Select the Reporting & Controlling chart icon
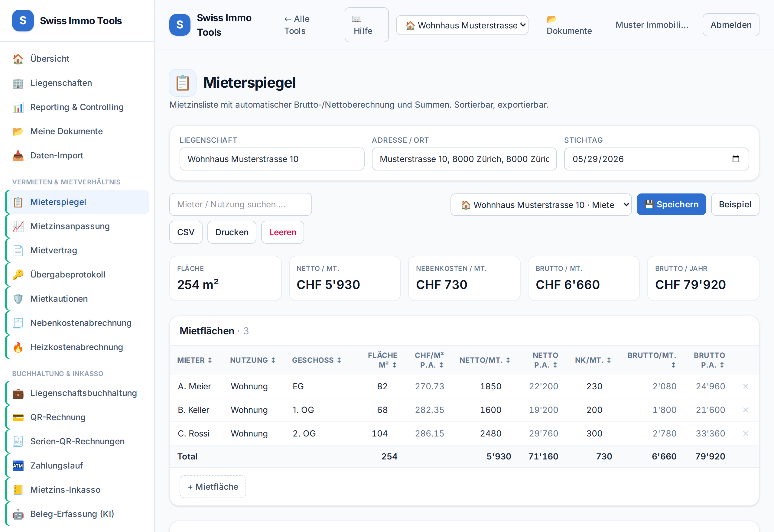 click(18, 107)
